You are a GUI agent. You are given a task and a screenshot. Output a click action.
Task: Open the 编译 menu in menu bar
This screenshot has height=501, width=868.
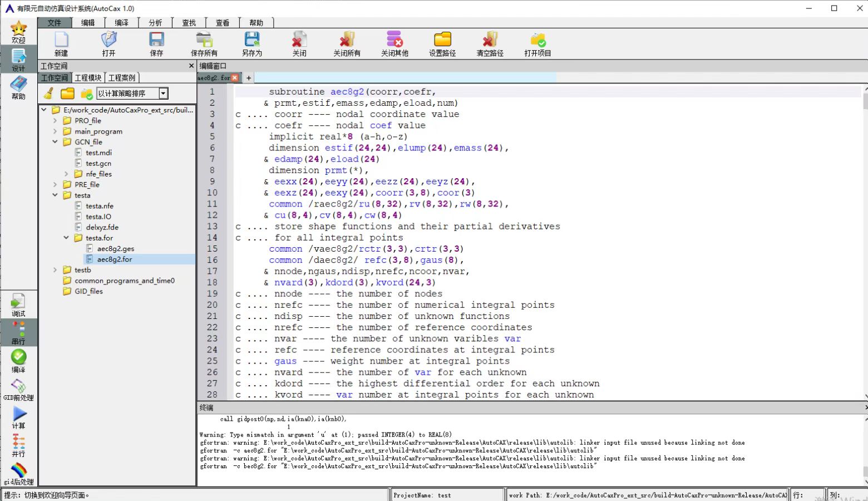tap(121, 23)
